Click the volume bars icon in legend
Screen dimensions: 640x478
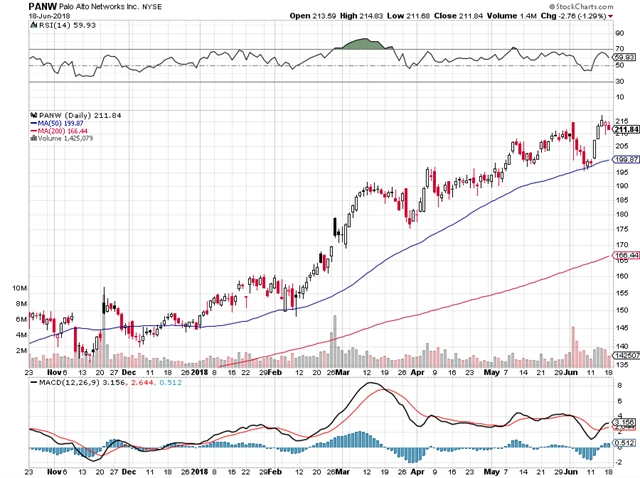[34, 138]
